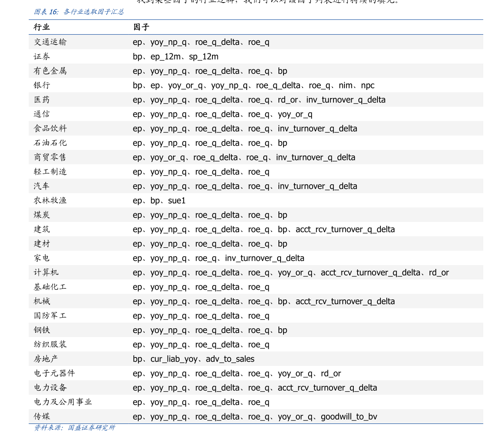Click the table caption 图表 16 各行业选取因子汇总

click(x=79, y=12)
